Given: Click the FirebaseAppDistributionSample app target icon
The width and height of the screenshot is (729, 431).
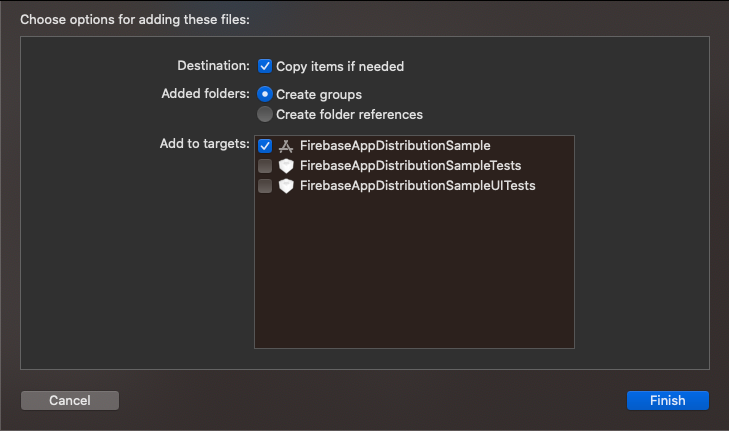Looking at the screenshot, I should click(x=285, y=146).
